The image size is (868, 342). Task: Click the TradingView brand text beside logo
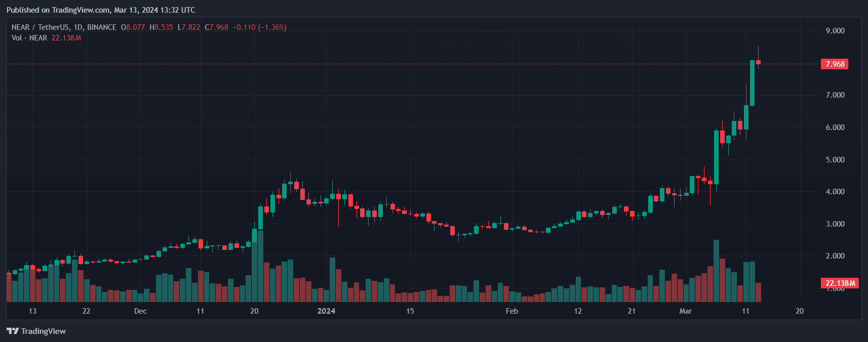[44, 331]
